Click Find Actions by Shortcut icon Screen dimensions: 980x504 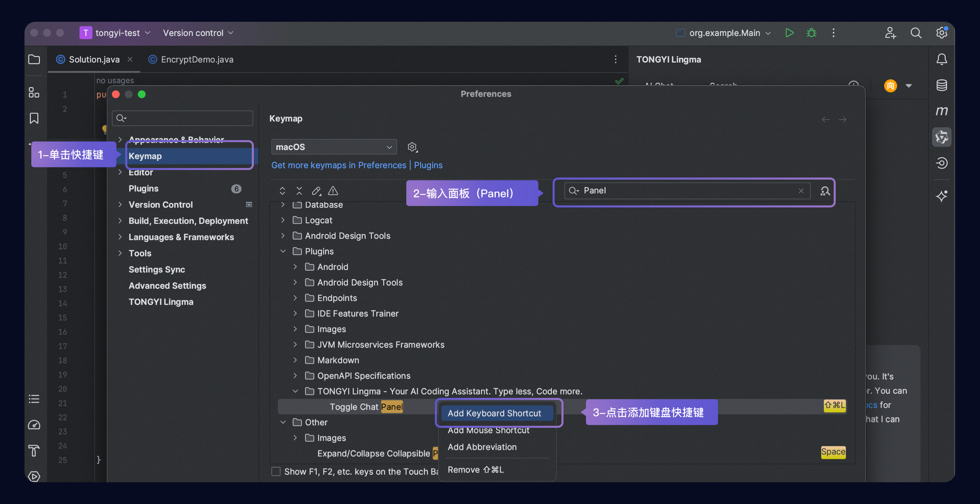coord(825,191)
